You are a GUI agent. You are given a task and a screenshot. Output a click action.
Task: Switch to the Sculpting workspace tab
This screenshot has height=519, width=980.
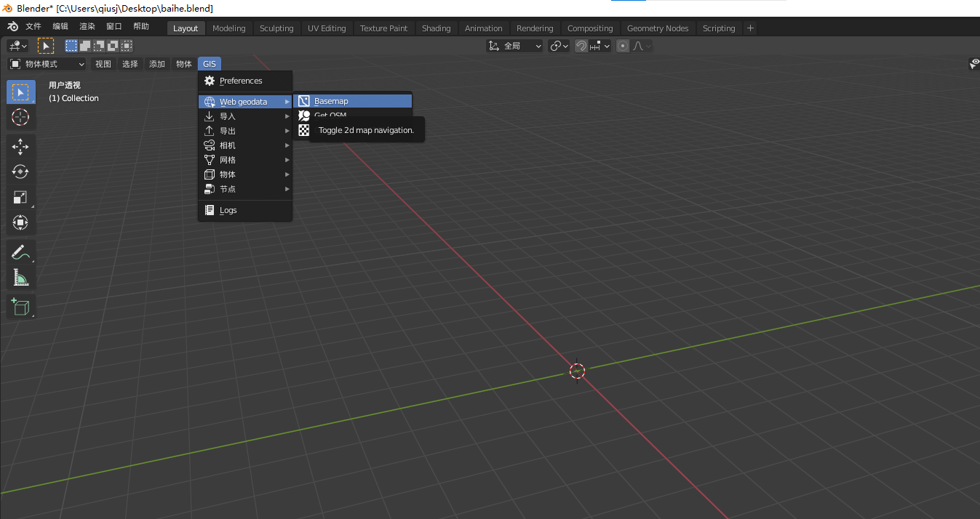(276, 28)
